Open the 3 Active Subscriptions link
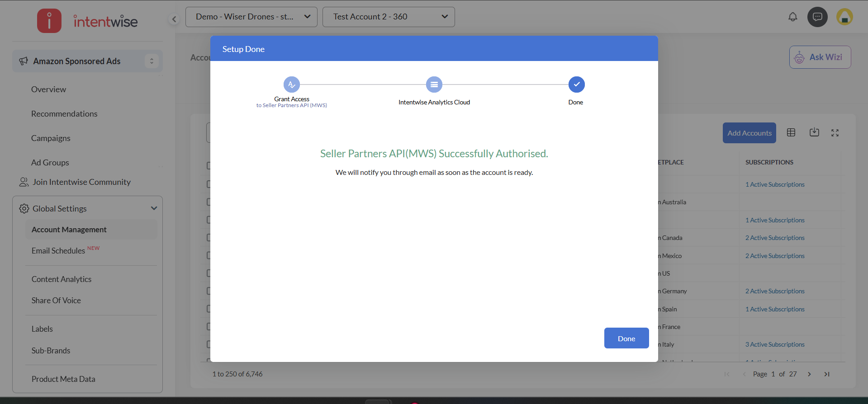 775,345
